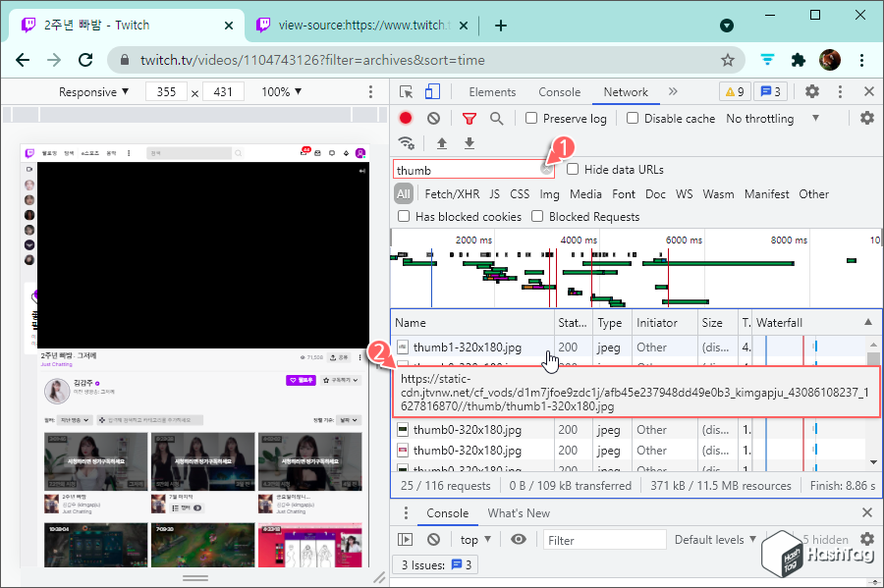This screenshot has height=588, width=884.
Task: Click viewport height field 431
Action: pyautogui.click(x=223, y=92)
